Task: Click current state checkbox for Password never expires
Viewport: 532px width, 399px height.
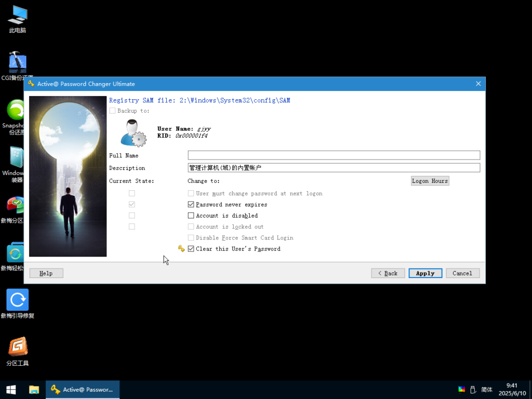Action: [131, 204]
